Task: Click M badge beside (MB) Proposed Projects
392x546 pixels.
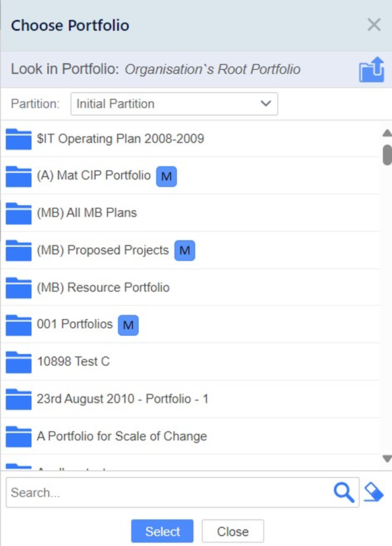Action: coord(184,250)
